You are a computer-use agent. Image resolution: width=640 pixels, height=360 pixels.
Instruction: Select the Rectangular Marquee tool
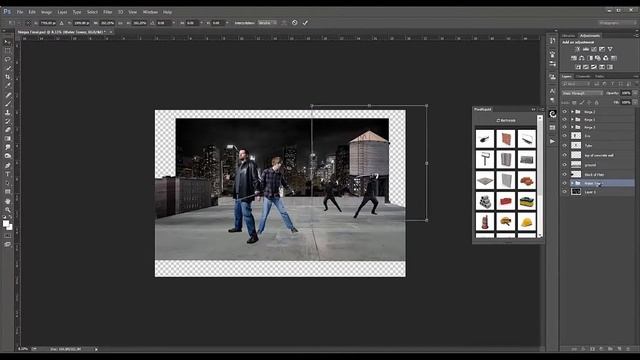coord(7,51)
